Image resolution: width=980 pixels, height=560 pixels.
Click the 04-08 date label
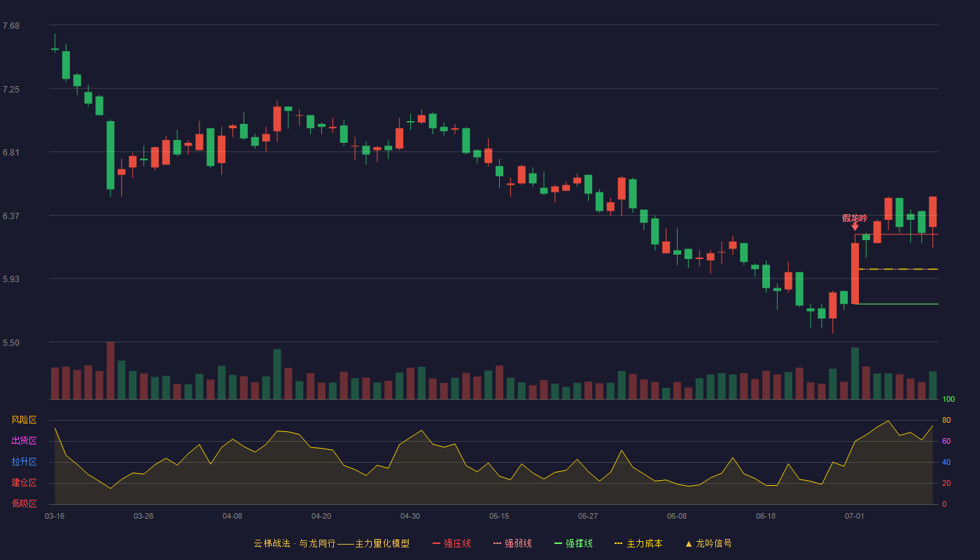(x=232, y=516)
